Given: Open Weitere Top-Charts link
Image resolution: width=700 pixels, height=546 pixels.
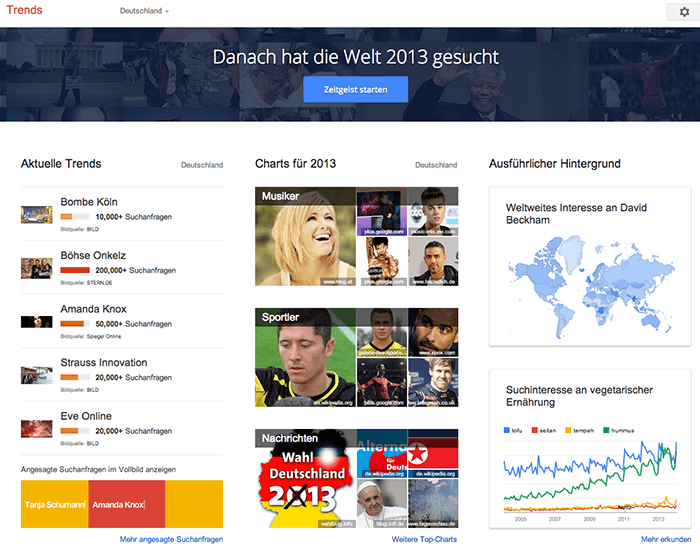Looking at the screenshot, I should (424, 539).
